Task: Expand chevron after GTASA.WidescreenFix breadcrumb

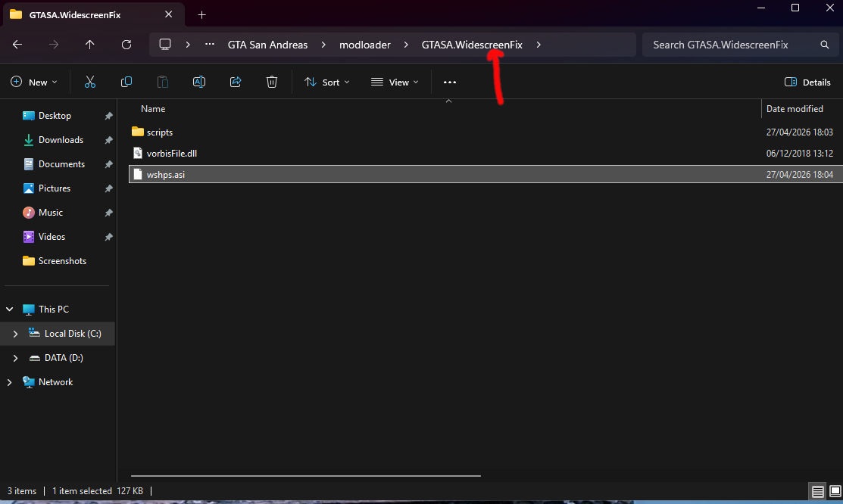Action: point(539,45)
